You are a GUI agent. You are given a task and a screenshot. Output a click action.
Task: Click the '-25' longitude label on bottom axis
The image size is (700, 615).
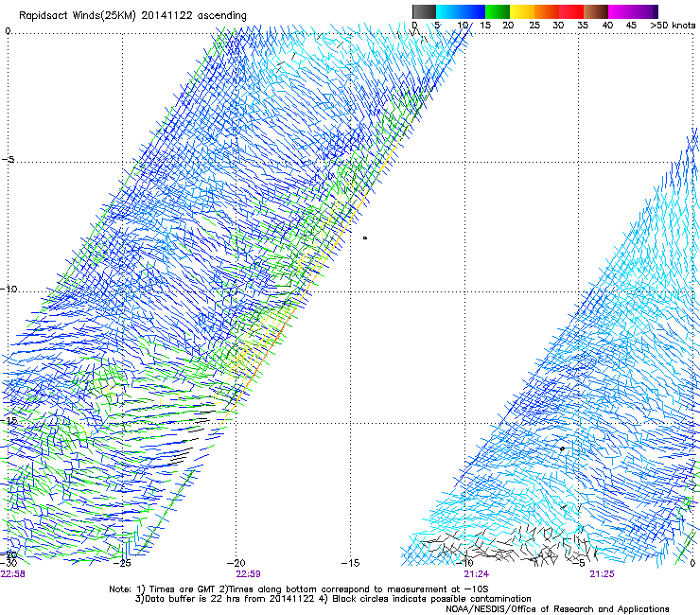123,563
